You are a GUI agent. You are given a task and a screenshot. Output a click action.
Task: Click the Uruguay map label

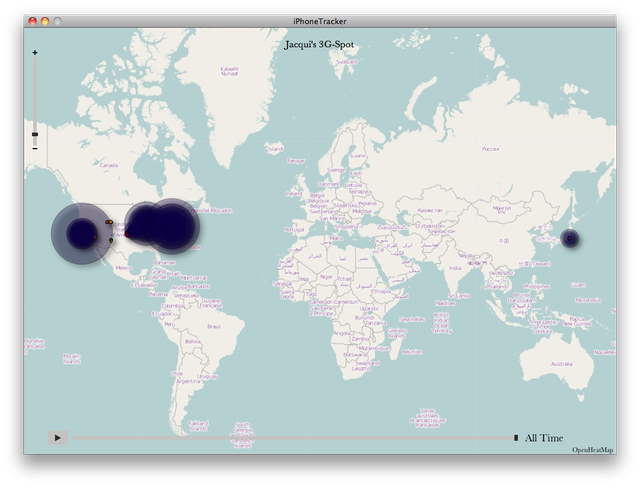[207, 376]
